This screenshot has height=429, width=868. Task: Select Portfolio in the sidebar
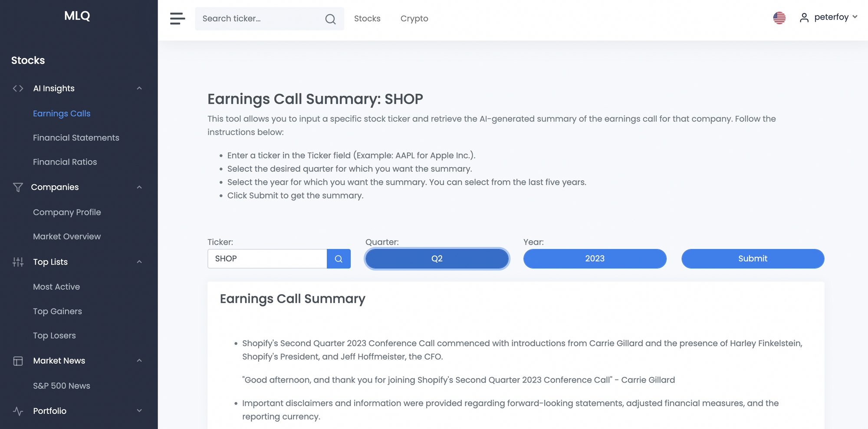coord(50,411)
